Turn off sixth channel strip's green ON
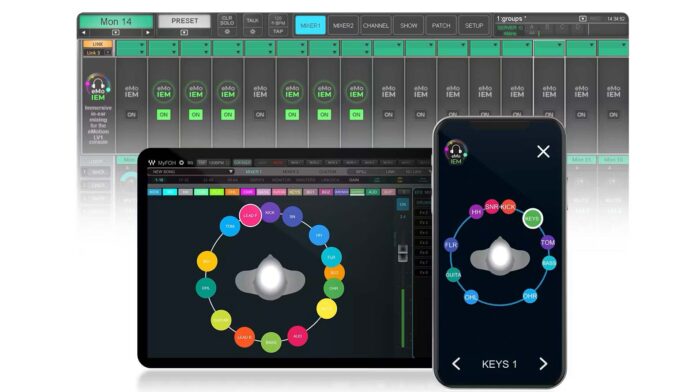Screen dimensions: 696x392 click(x=292, y=115)
